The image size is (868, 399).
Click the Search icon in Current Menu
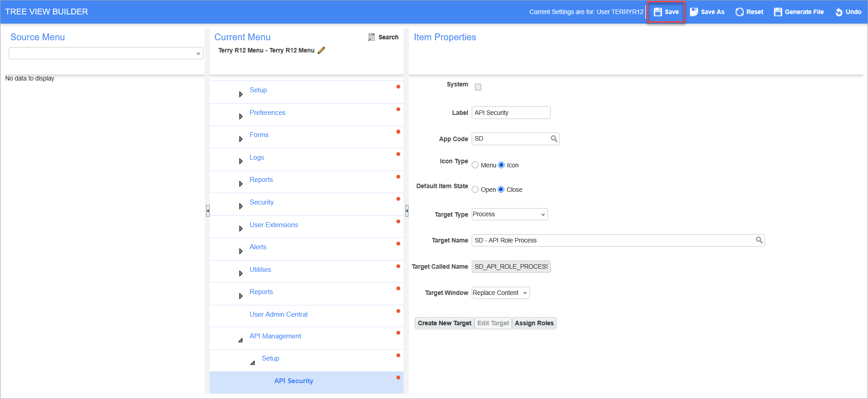tap(371, 37)
